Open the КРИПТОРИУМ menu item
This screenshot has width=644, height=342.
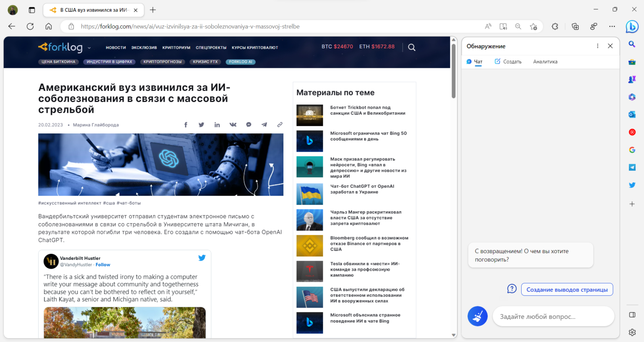point(176,47)
